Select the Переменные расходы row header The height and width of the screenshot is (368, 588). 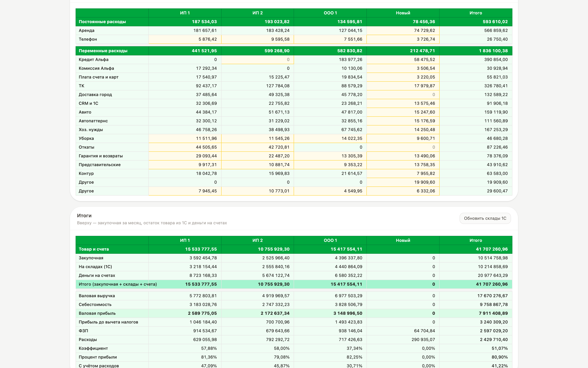click(x=112, y=51)
